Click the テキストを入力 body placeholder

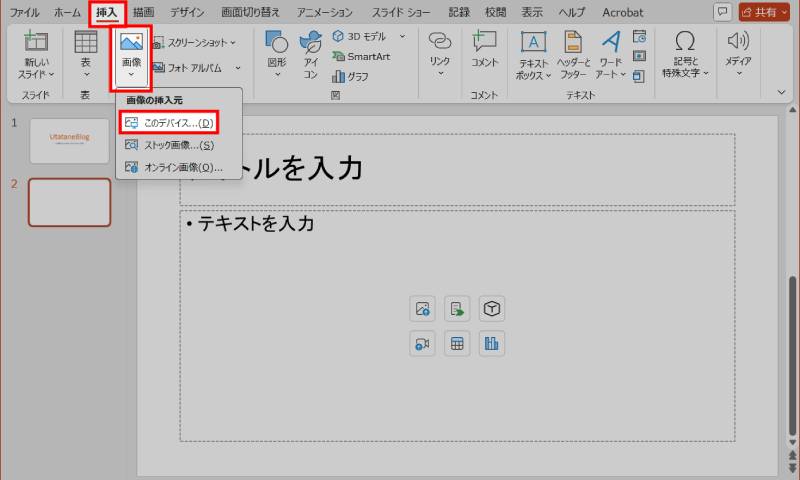coord(457,326)
